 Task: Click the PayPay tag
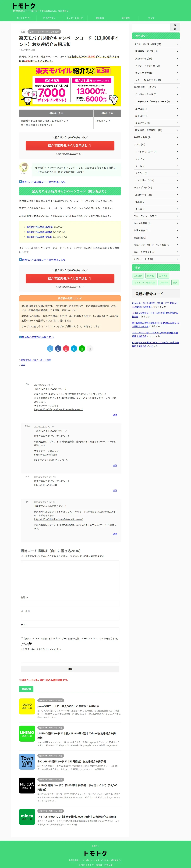click(x=151, y=276)
